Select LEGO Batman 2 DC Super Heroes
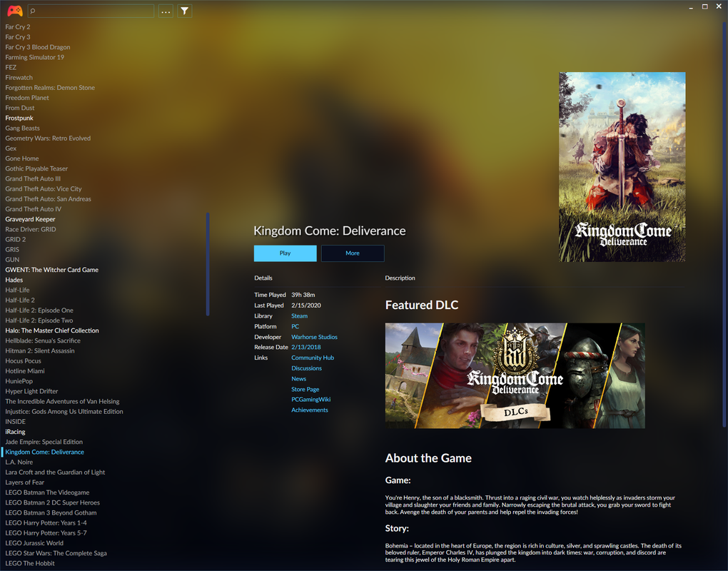This screenshot has width=728, height=571. click(53, 502)
